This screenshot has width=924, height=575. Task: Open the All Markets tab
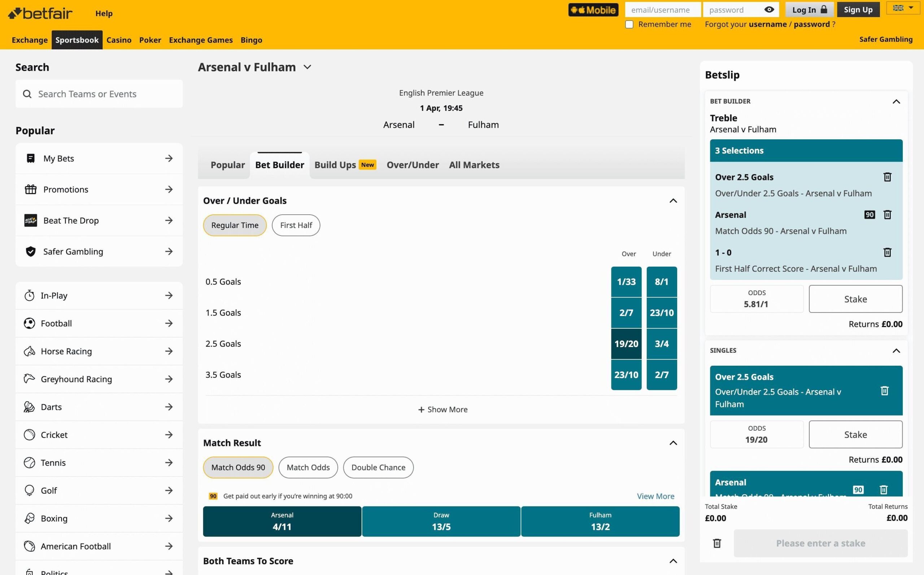point(474,165)
